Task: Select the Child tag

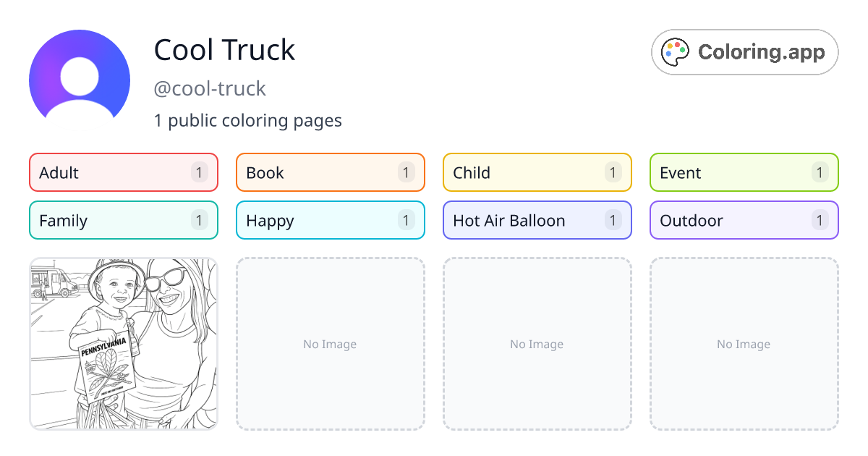Action: [x=537, y=172]
